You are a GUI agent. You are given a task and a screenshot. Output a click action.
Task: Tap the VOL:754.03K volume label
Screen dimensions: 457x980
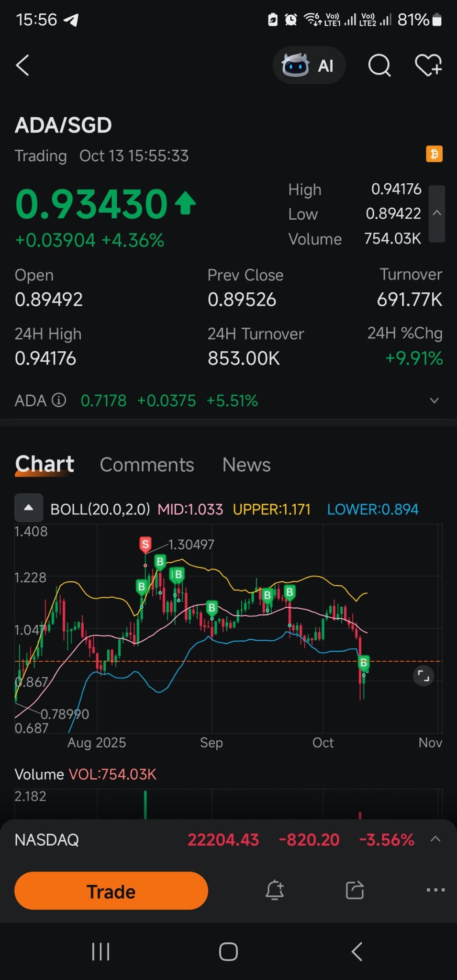(113, 774)
